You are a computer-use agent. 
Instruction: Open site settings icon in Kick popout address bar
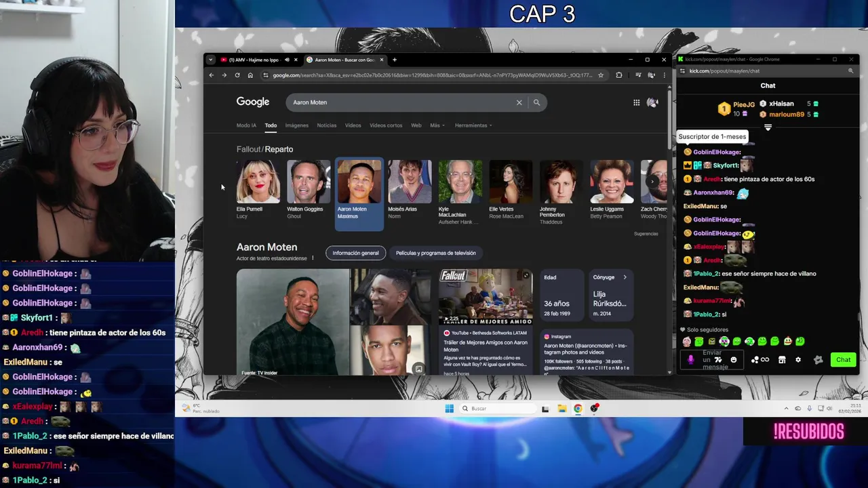coord(682,70)
